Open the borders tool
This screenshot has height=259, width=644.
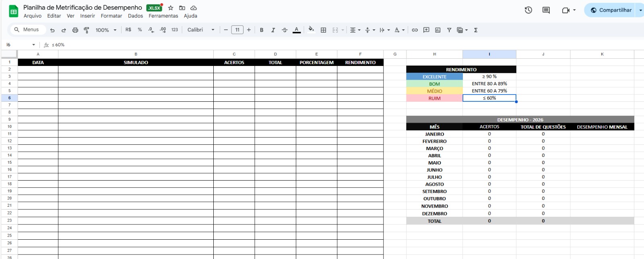323,30
